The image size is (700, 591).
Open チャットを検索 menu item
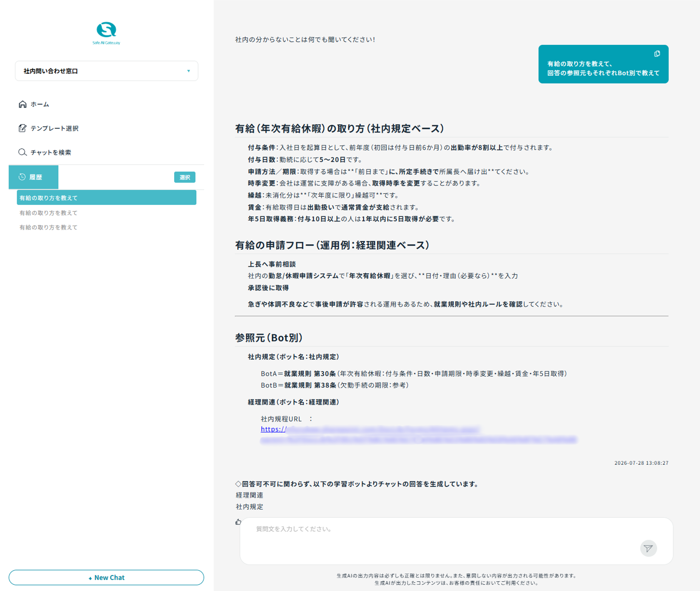45,153
